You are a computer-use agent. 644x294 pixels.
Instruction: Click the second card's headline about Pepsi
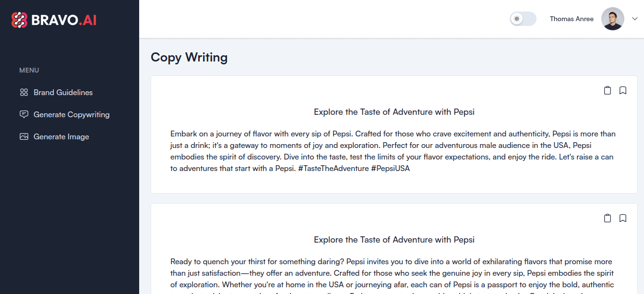394,240
